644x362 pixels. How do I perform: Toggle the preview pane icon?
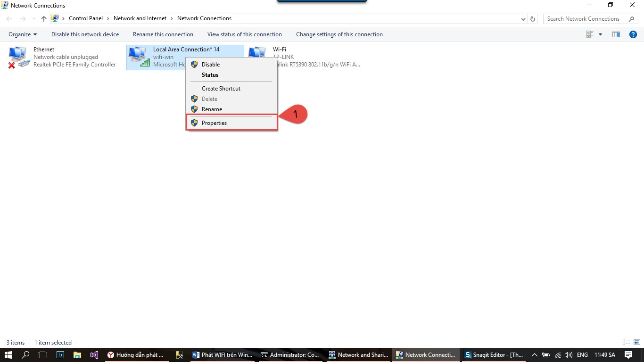point(616,34)
